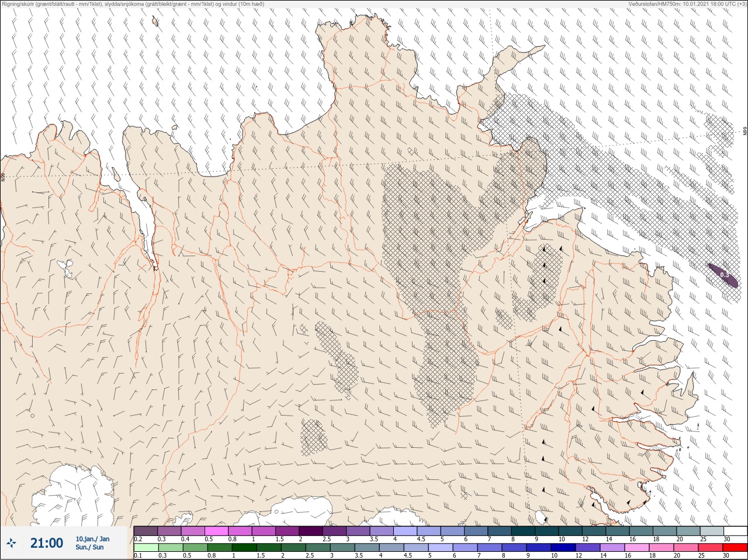Select the grey-green 2.5 swatch in rain legend

click(x=318, y=548)
